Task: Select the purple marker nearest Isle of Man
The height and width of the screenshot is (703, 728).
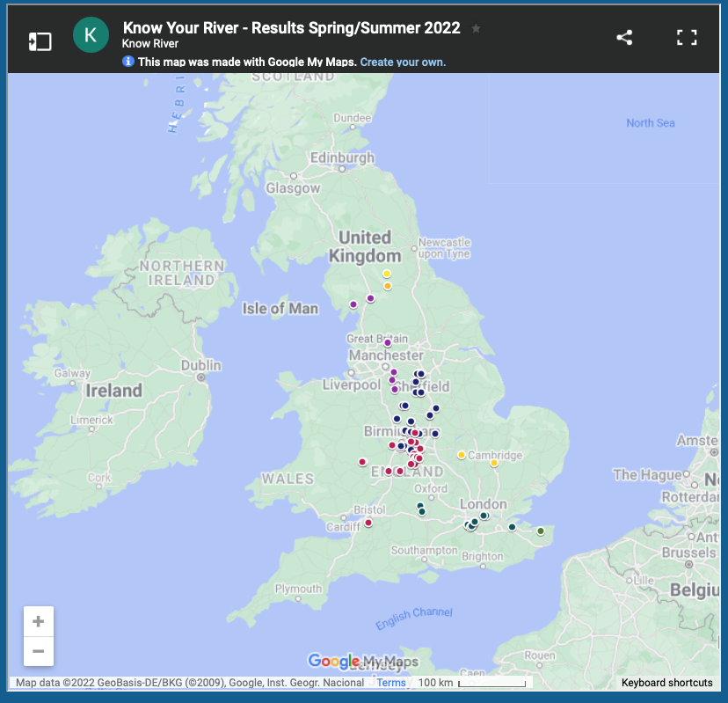Action: 353,304
